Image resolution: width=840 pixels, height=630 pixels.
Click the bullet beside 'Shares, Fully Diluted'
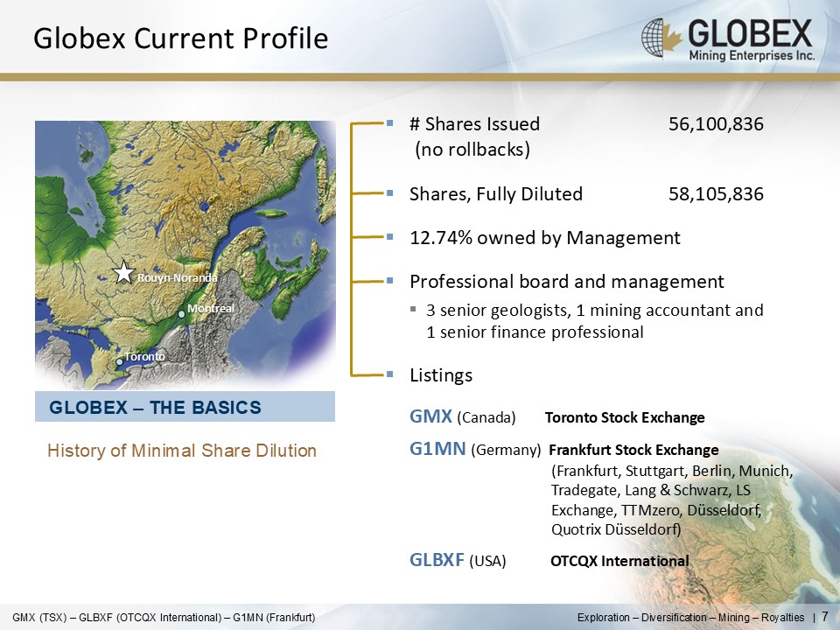[390, 194]
